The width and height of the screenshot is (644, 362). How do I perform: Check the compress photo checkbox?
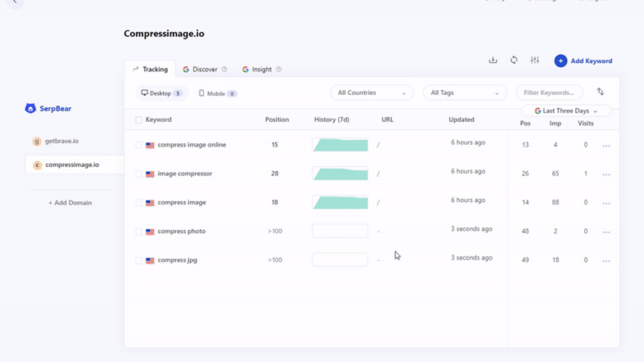[x=139, y=231]
